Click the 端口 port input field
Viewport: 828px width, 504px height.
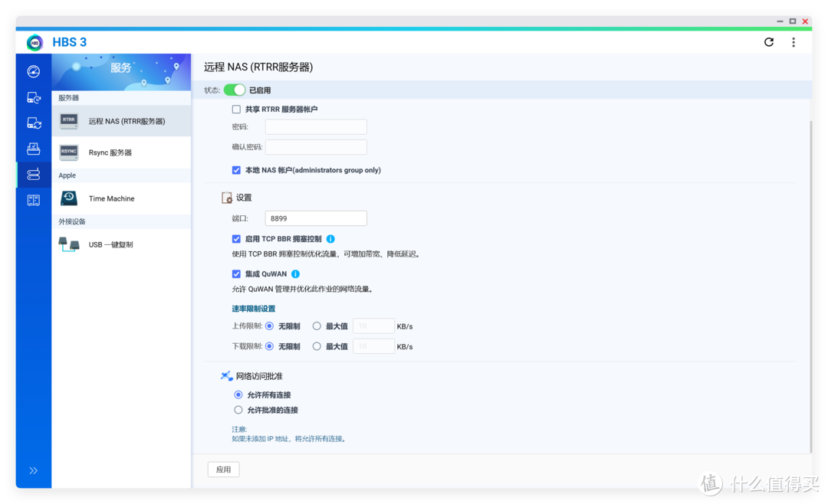[x=316, y=218]
